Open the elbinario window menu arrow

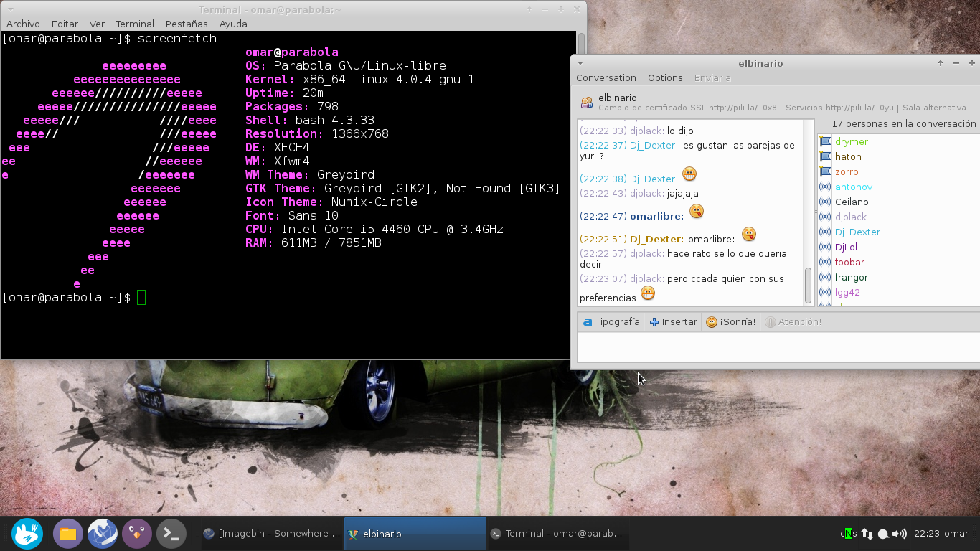(x=580, y=63)
